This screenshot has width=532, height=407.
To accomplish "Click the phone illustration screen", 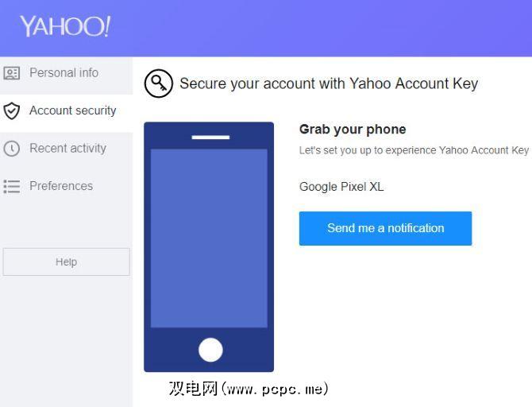I will pos(209,238).
